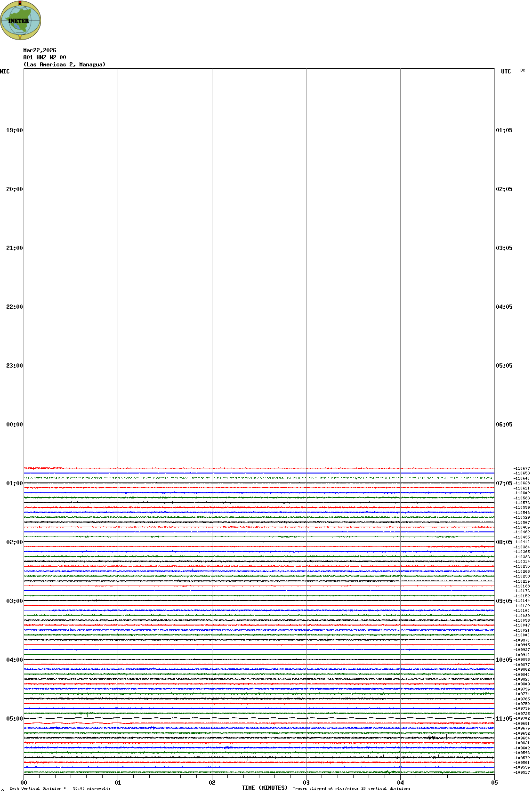This screenshot has width=532, height=795.
Task: Click the UTC timezone header
Action: pyautogui.click(x=506, y=72)
